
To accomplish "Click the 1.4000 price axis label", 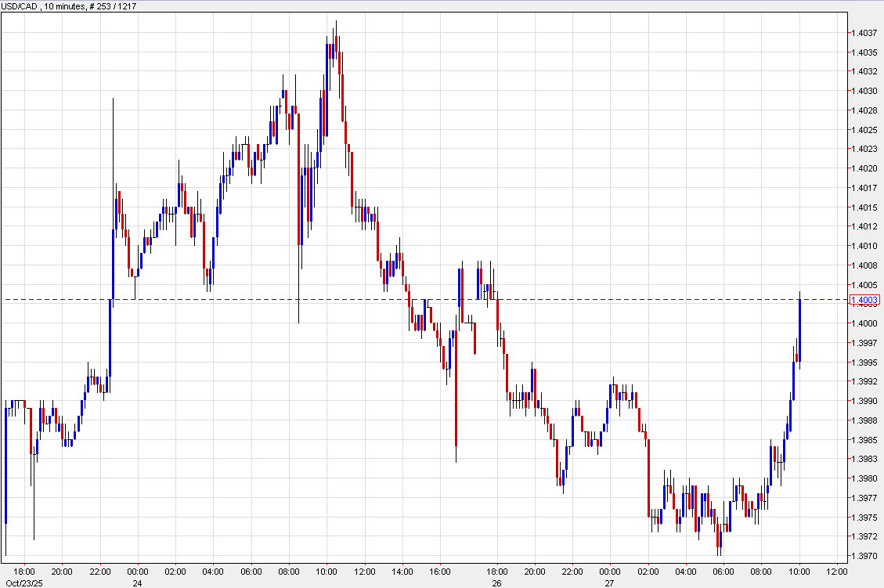I will (x=864, y=323).
